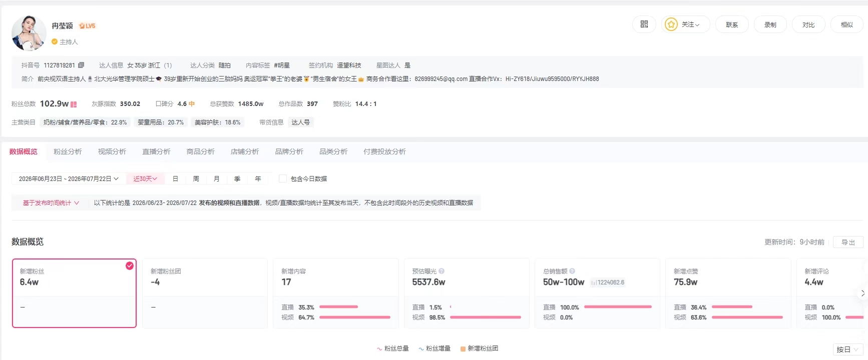Image resolution: width=868 pixels, height=360 pixels.
Task: Expand the 基于发布时间统计 dropdown
Action: pyautogui.click(x=51, y=202)
